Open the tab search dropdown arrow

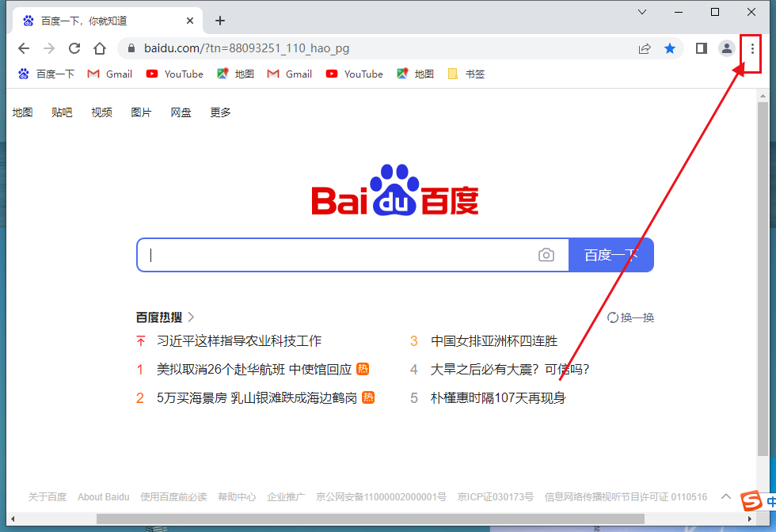pos(642,12)
